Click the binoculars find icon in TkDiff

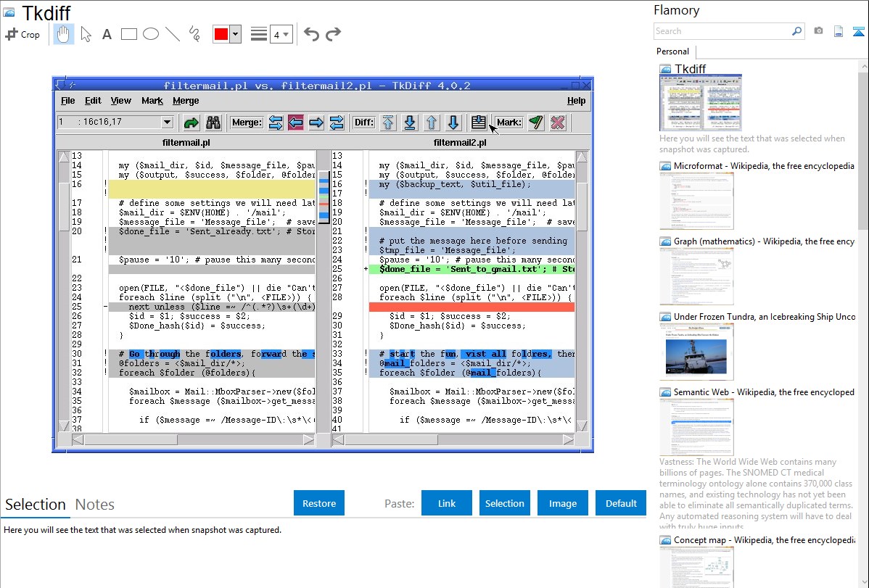click(213, 123)
